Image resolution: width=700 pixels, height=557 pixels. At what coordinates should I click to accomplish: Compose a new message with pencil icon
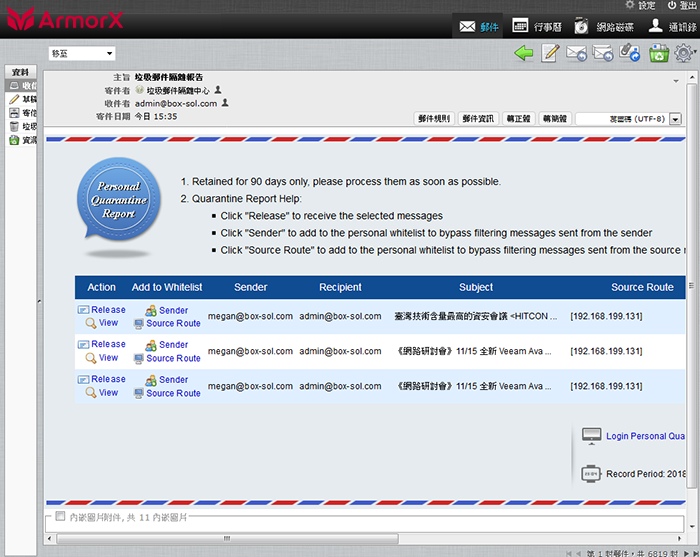click(x=550, y=53)
